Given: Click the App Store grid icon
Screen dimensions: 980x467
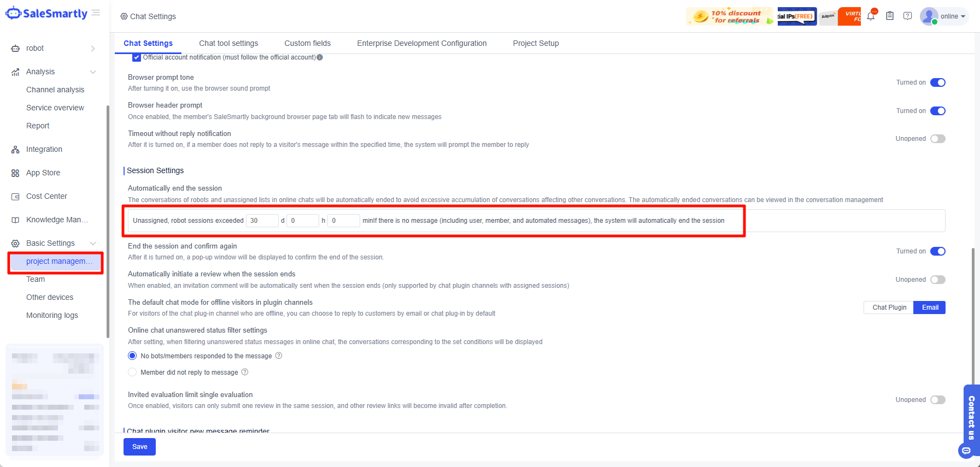Looking at the screenshot, I should point(15,173).
